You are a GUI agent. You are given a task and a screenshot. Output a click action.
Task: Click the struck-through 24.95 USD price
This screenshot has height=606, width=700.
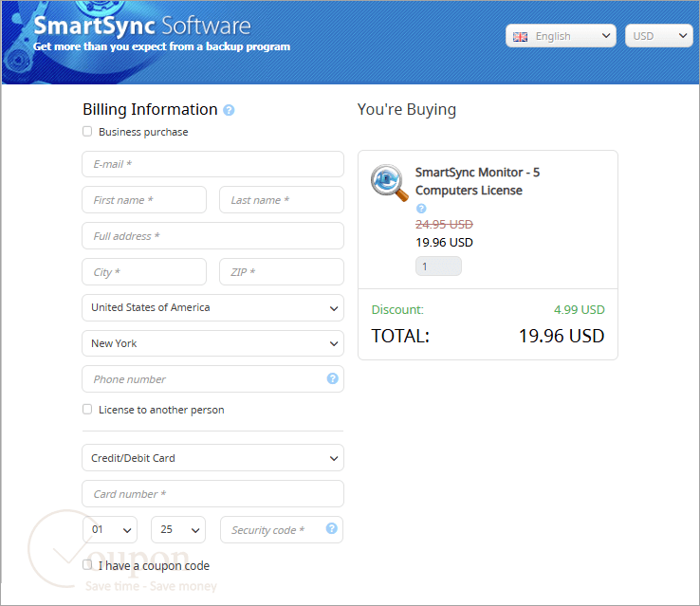[444, 224]
